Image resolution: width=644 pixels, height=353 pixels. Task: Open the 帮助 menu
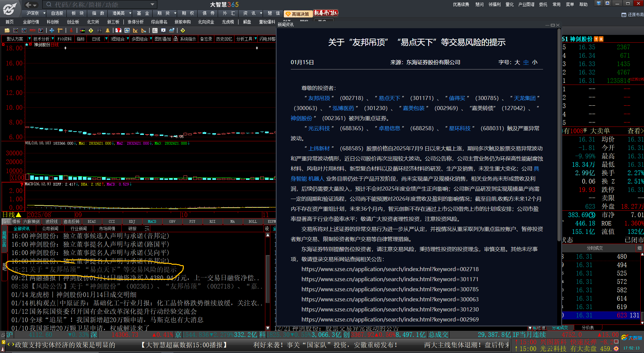[x=584, y=4]
